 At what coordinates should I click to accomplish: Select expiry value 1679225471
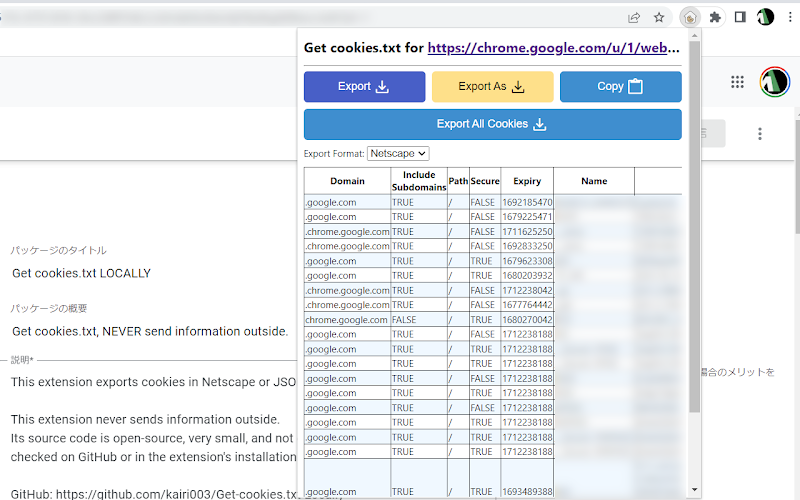[527, 217]
